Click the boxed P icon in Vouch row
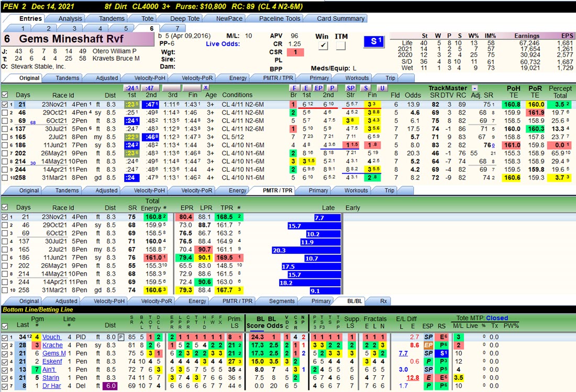The width and height of the screenshot is (576, 392). coord(121,337)
